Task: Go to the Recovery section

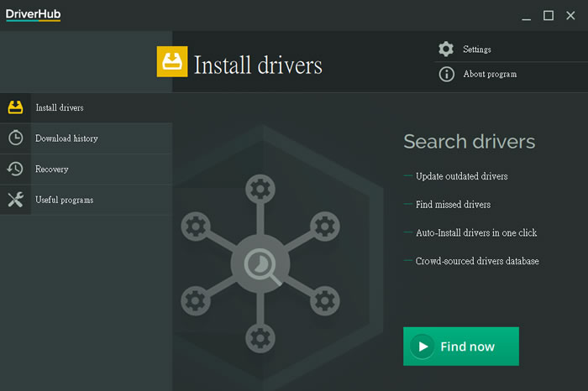Action: 51,169
